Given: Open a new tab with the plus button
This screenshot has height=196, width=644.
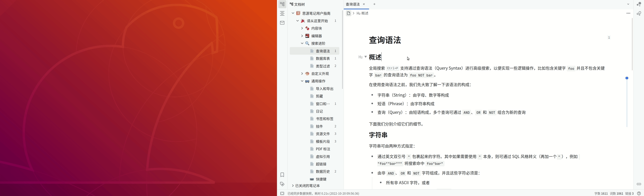Looking at the screenshot, I should [374, 4].
